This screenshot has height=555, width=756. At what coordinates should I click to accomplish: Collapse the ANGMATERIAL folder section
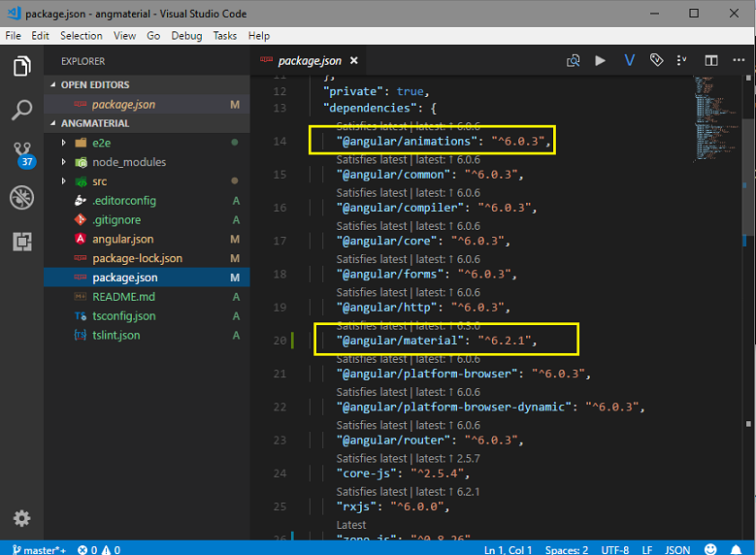point(147,123)
